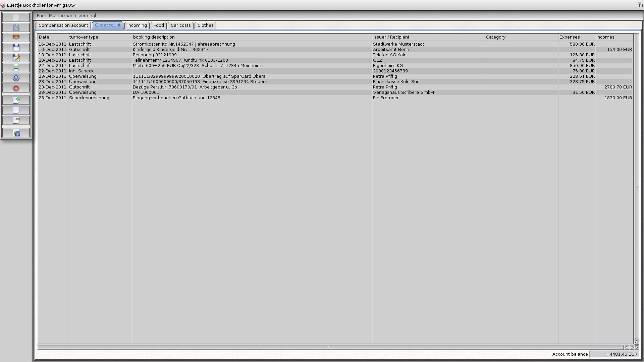This screenshot has height=362, width=644.
Task: Click the import/export icon at toolbar bottom
Action: (16, 133)
